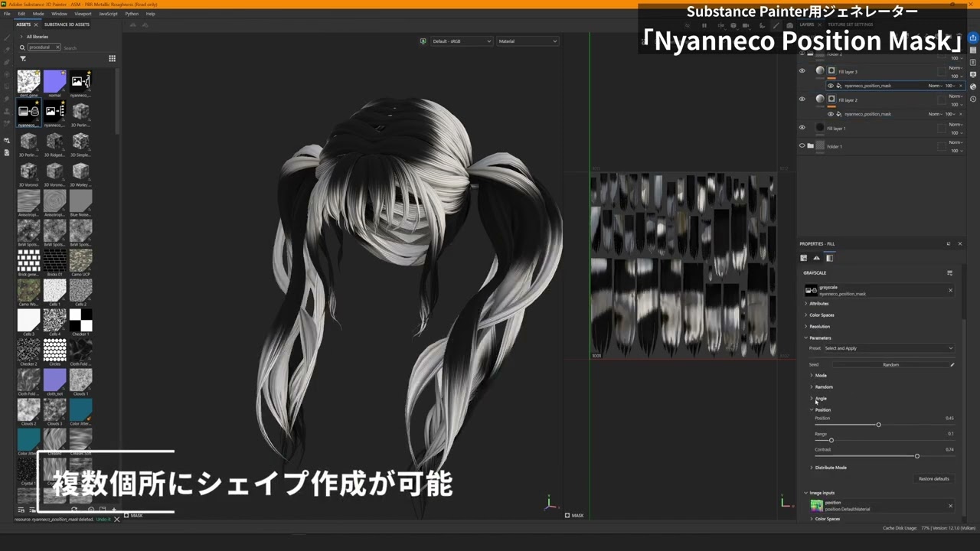
Task: Toggle Fill layer 1 visibility
Action: 802,128
